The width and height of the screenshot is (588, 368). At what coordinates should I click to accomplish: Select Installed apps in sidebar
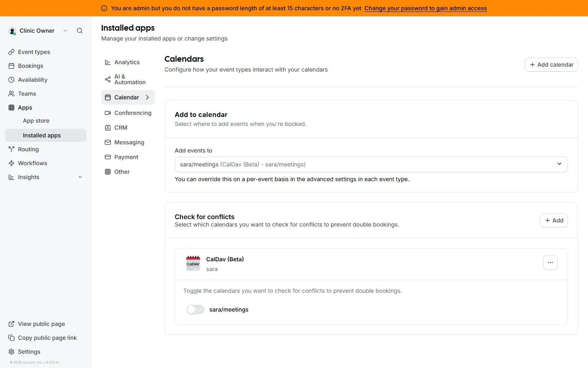point(45,135)
